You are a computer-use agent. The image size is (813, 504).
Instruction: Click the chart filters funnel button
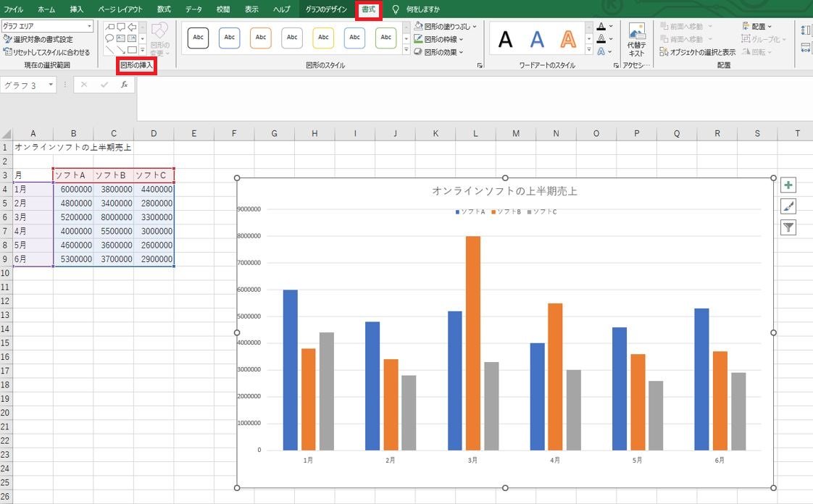tap(788, 227)
